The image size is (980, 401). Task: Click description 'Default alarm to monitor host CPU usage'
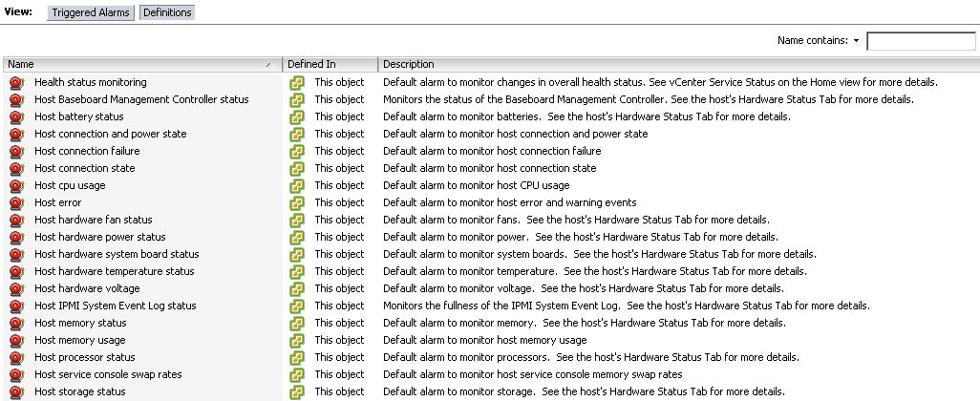pos(477,185)
